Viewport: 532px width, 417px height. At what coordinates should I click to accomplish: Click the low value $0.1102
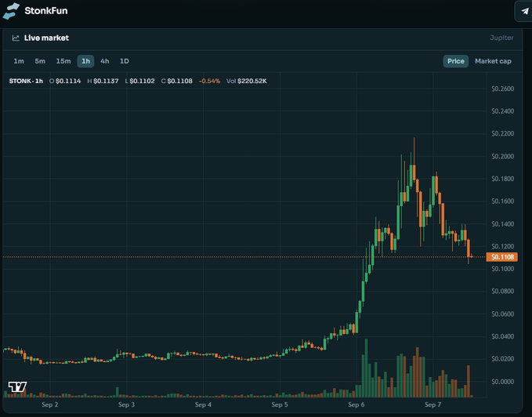[142, 81]
